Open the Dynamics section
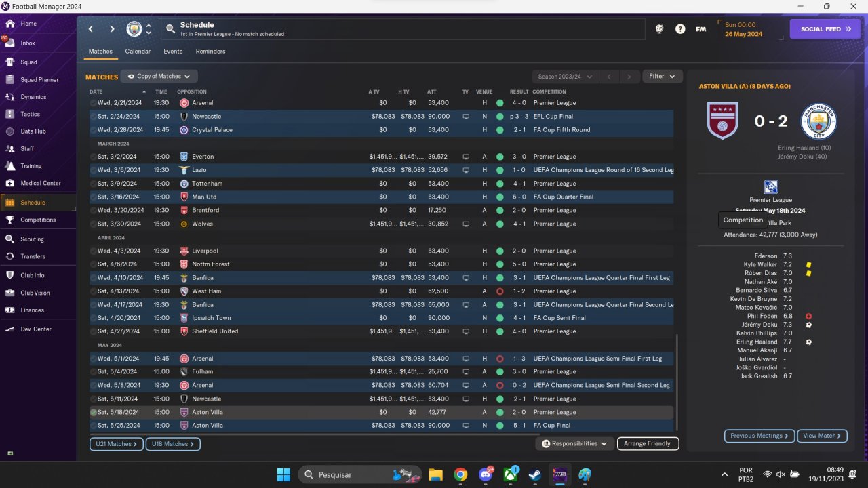 [x=33, y=97]
